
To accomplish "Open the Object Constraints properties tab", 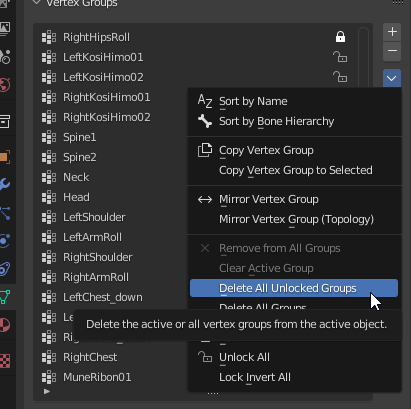I will 5,269.
